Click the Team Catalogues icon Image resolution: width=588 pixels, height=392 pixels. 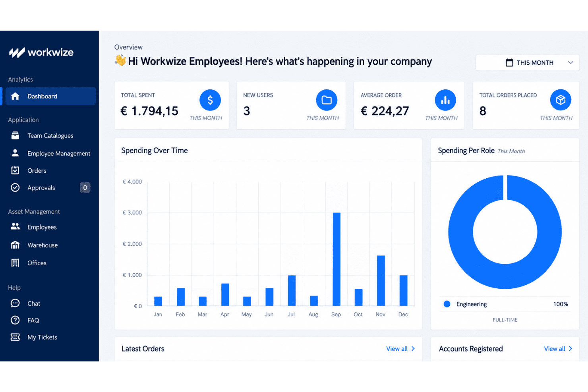point(15,135)
